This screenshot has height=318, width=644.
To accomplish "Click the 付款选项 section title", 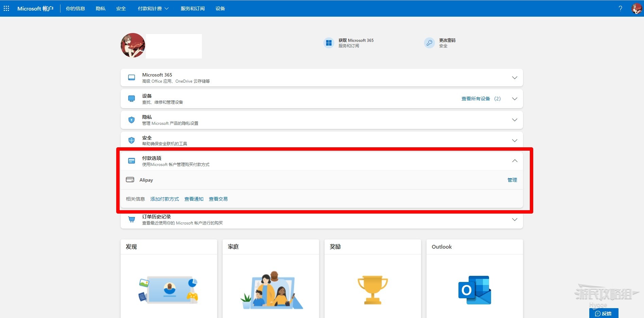I will (152, 158).
